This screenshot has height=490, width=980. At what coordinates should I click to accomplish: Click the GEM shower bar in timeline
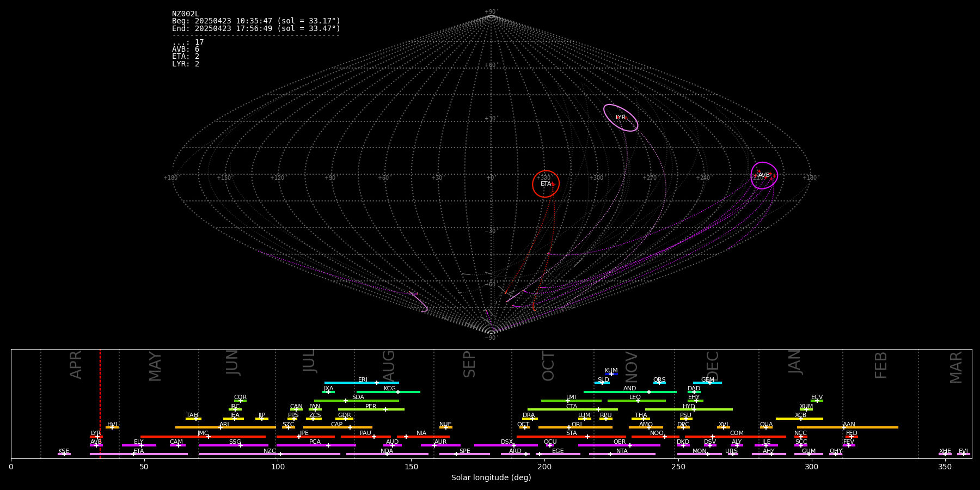(707, 383)
